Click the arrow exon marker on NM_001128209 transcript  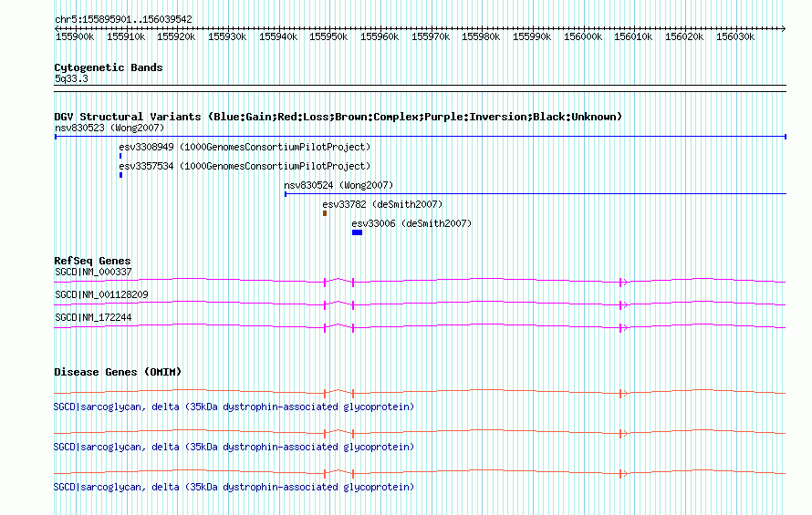pyautogui.click(x=623, y=304)
